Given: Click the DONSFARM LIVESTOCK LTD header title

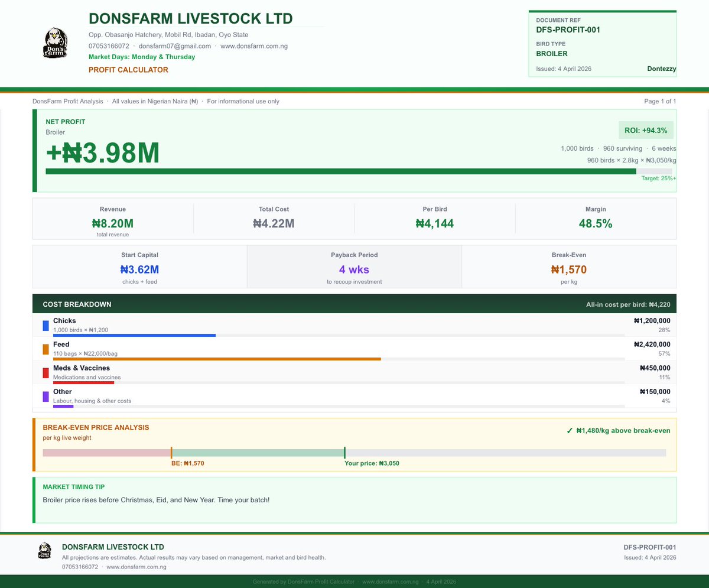Looking at the screenshot, I should click(x=191, y=18).
